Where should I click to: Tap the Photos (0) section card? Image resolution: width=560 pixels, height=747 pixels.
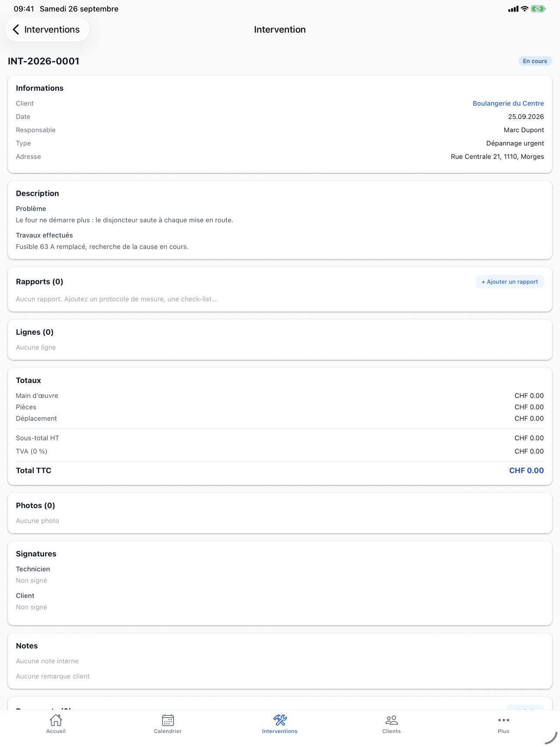280,513
